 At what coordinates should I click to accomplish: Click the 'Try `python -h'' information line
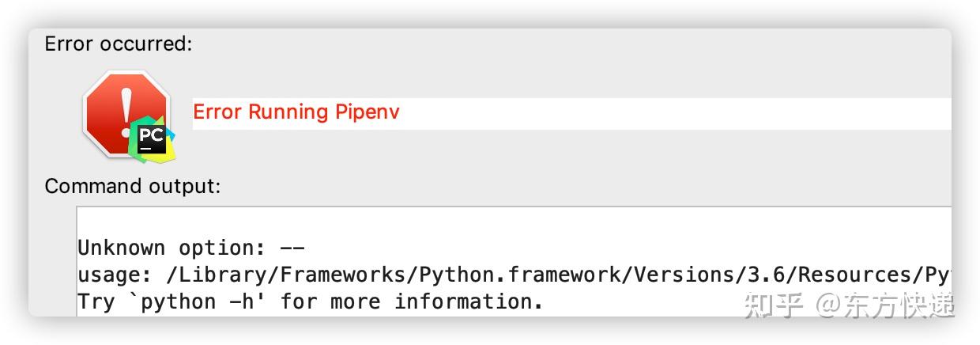310,301
